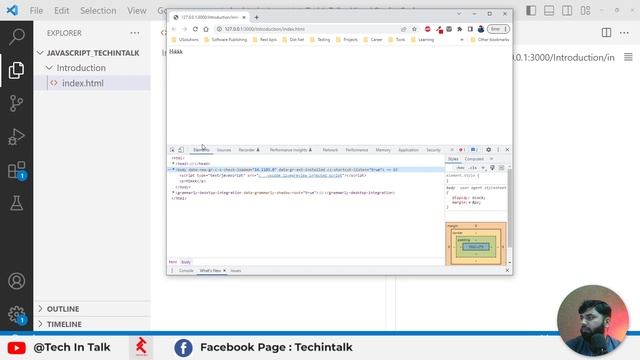Expand the head element in DOM tree
This screenshot has width=640, height=360.
click(x=173, y=164)
